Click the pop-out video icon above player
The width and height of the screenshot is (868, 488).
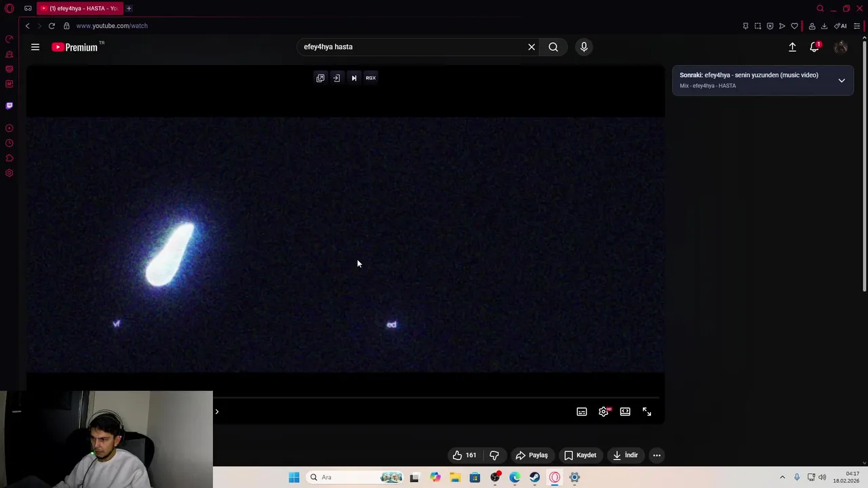click(x=320, y=78)
